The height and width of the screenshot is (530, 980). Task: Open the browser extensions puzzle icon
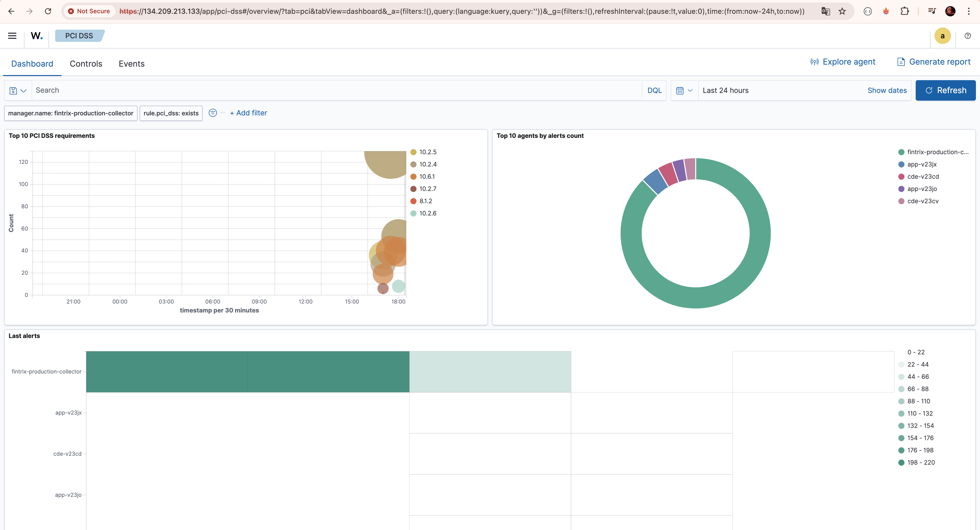(905, 11)
